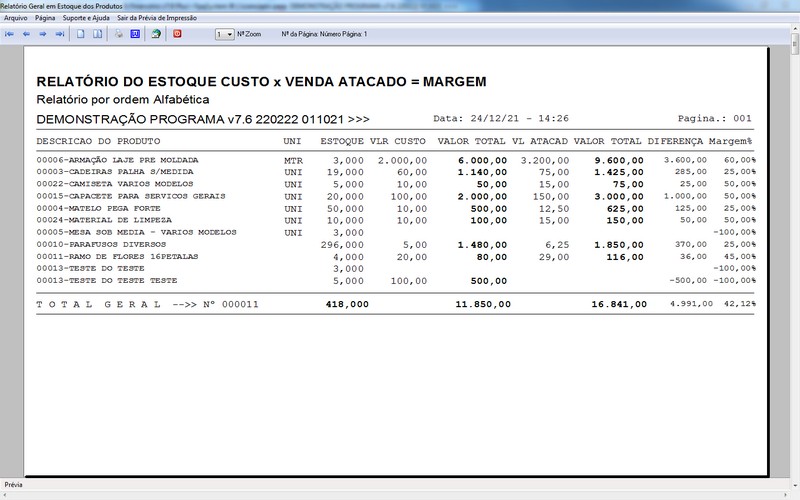Click row 00005-MESA SOB MEDIA - VARIOS MODELOS

[x=395, y=233]
